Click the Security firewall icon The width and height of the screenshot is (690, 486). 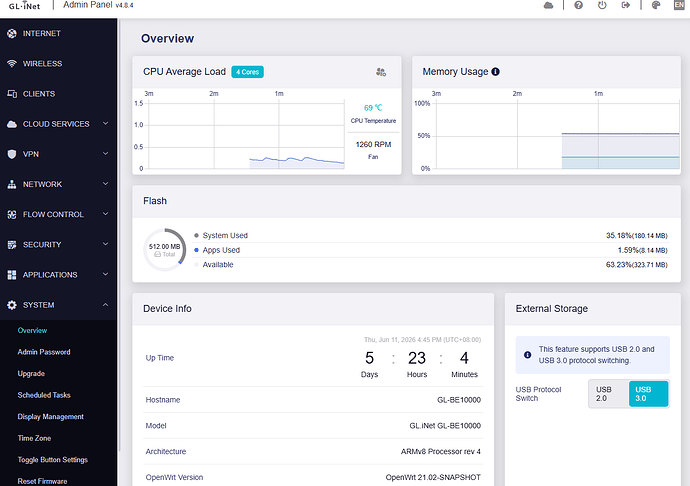(12, 245)
